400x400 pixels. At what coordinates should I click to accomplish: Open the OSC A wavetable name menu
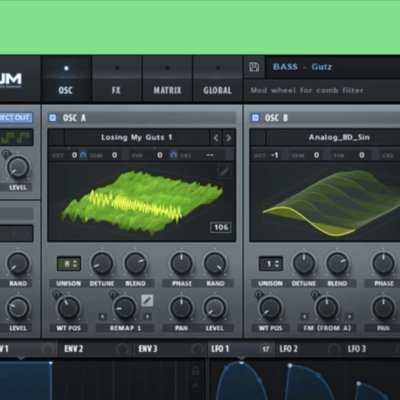coord(137,137)
